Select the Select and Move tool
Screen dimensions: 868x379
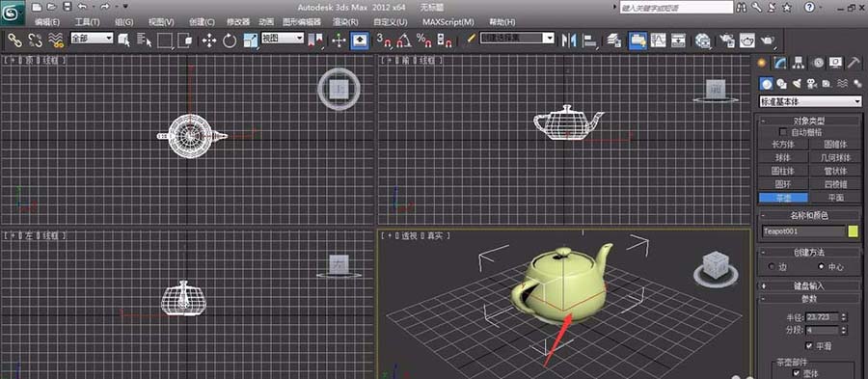[208, 40]
